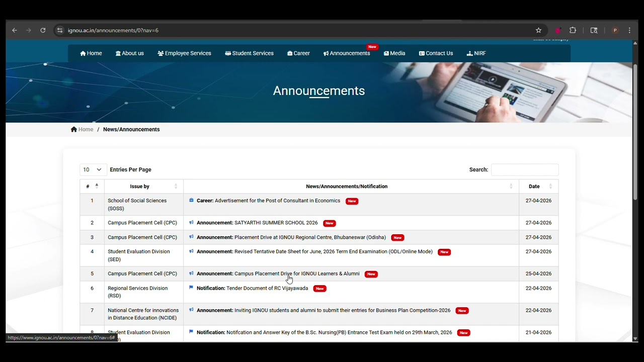Open Campus Placement Drive for Learners & Alumni
Viewport: 644px width, 362px height.
(278, 274)
